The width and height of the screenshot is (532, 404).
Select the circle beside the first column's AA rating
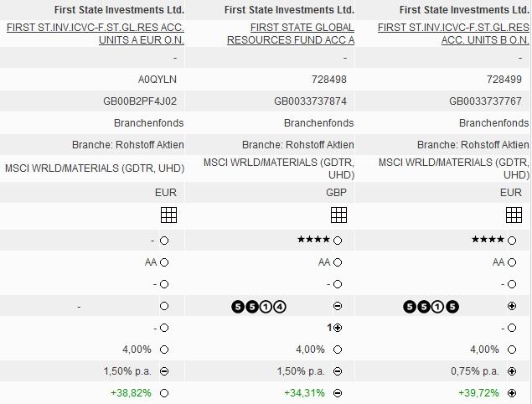coord(164,262)
